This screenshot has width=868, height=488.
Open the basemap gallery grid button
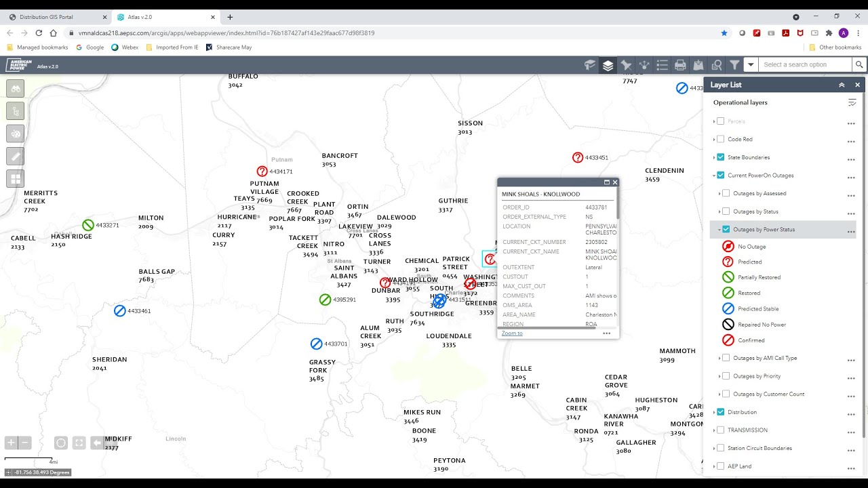point(16,179)
